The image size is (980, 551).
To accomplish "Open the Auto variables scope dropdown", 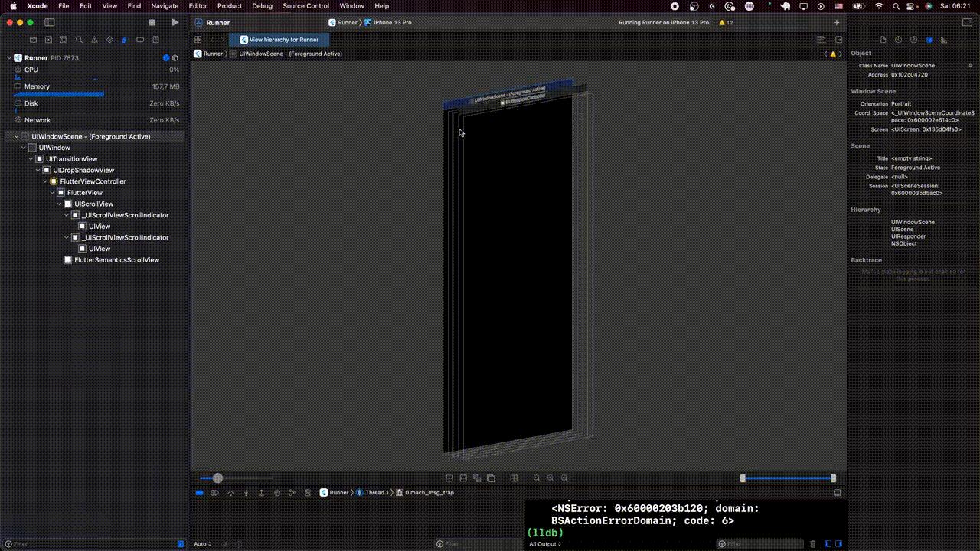I will [202, 543].
